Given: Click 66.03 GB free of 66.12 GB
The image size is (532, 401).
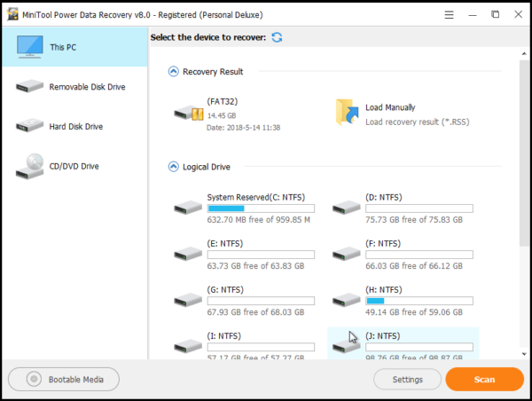Looking at the screenshot, I should [x=414, y=266].
